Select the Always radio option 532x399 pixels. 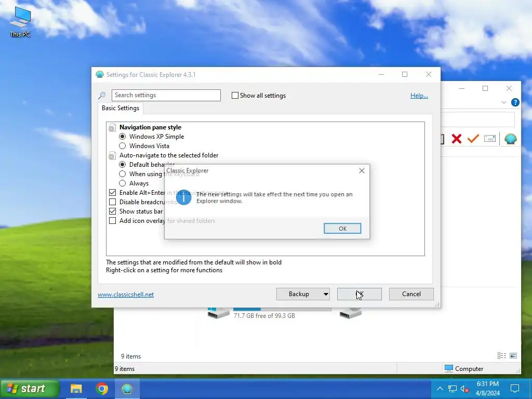coord(123,183)
